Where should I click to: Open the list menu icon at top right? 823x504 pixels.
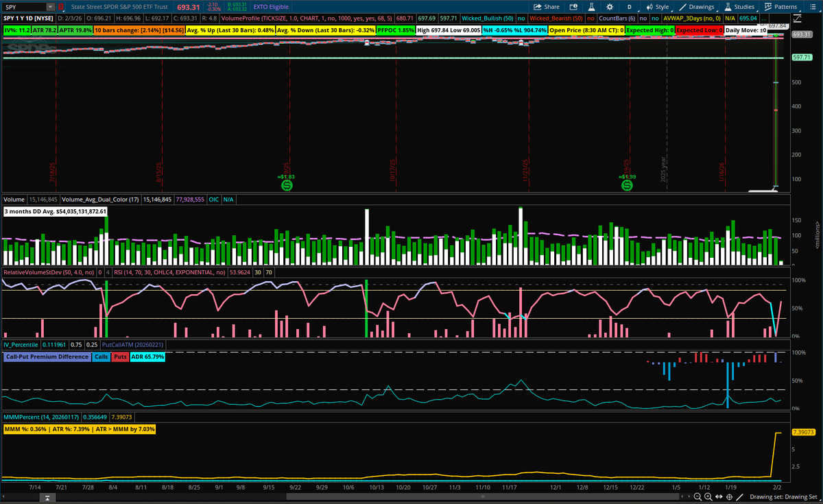pos(813,7)
